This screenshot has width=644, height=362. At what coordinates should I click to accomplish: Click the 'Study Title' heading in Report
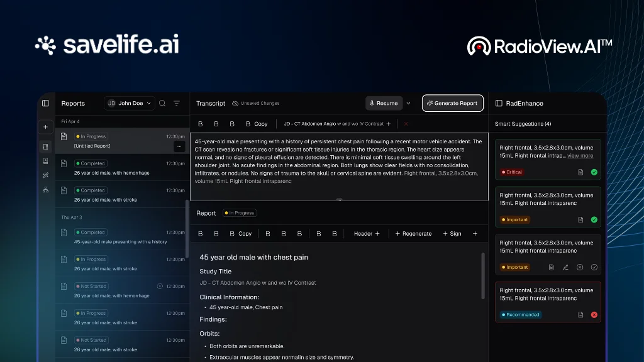(216, 271)
